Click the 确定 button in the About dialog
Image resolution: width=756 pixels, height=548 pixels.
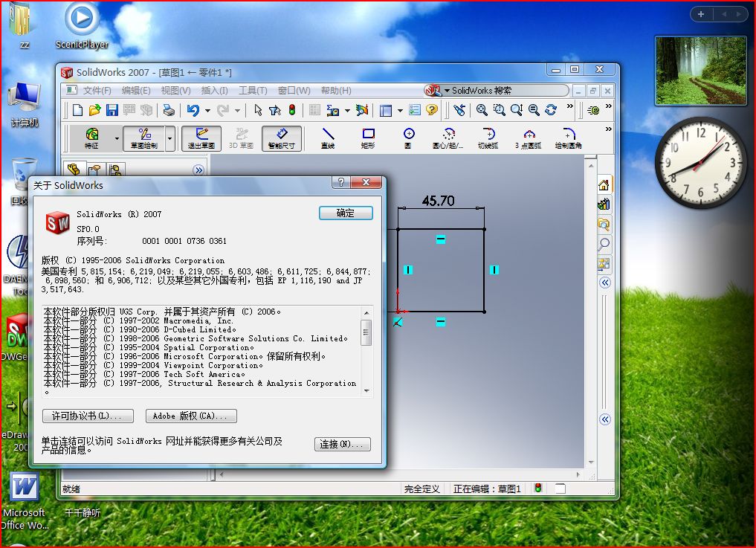(x=346, y=213)
